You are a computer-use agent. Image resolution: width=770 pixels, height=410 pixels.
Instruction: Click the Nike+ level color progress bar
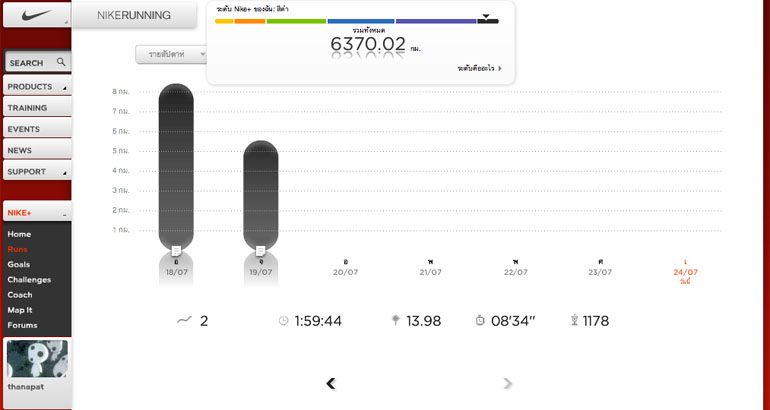point(355,20)
